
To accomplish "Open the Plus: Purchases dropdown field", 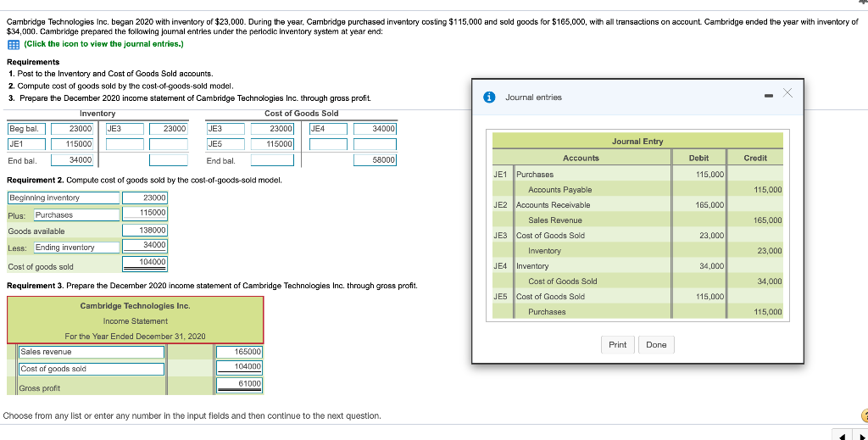I will click(x=77, y=214).
